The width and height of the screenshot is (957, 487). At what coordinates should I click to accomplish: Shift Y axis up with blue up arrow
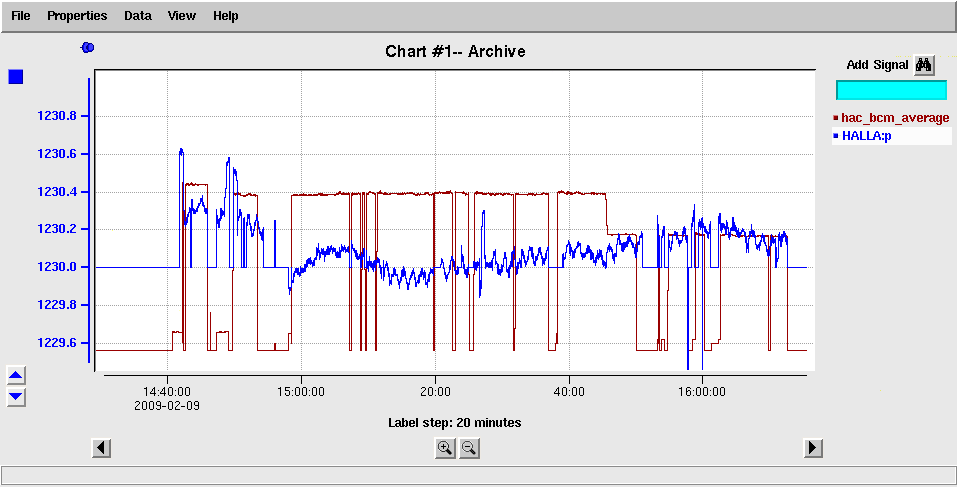(16, 375)
